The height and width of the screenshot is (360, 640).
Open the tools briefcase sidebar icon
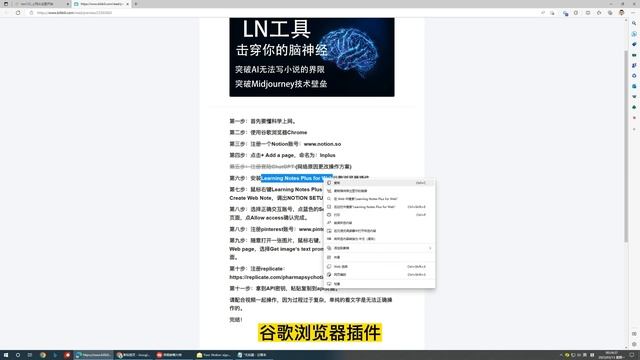click(634, 55)
